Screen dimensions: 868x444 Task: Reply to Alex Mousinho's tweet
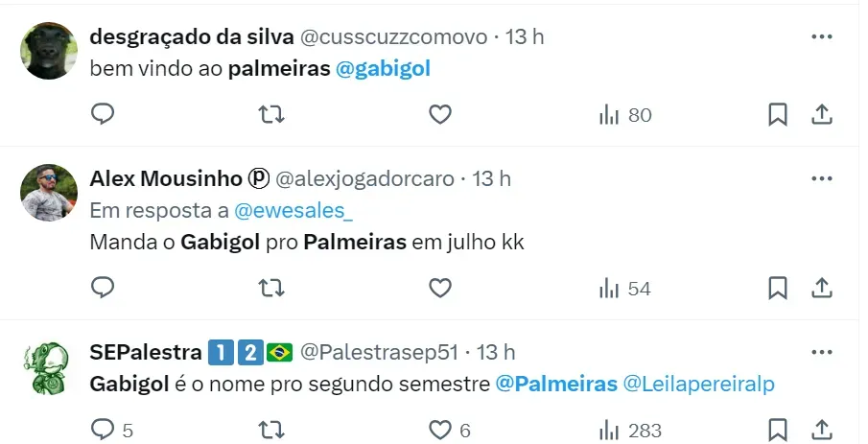[x=103, y=288]
